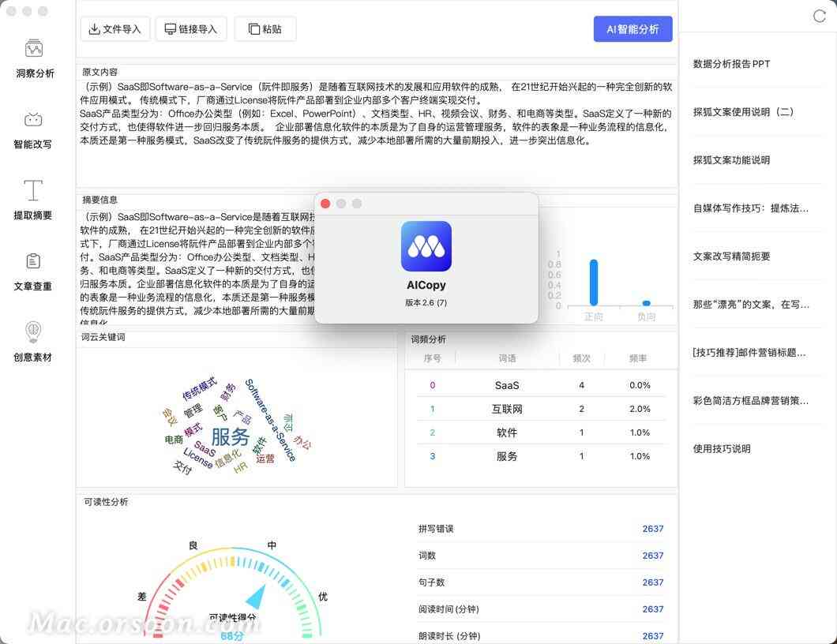
Task: Click the 阅读时间 (分钟) value
Action: [653, 608]
